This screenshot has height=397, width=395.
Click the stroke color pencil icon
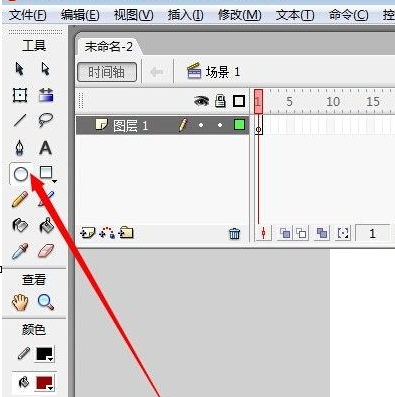[23, 353]
